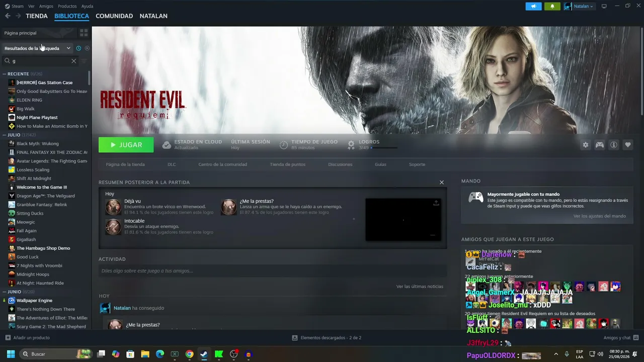Open the Ver menu
644x362 pixels.
[x=31, y=6]
